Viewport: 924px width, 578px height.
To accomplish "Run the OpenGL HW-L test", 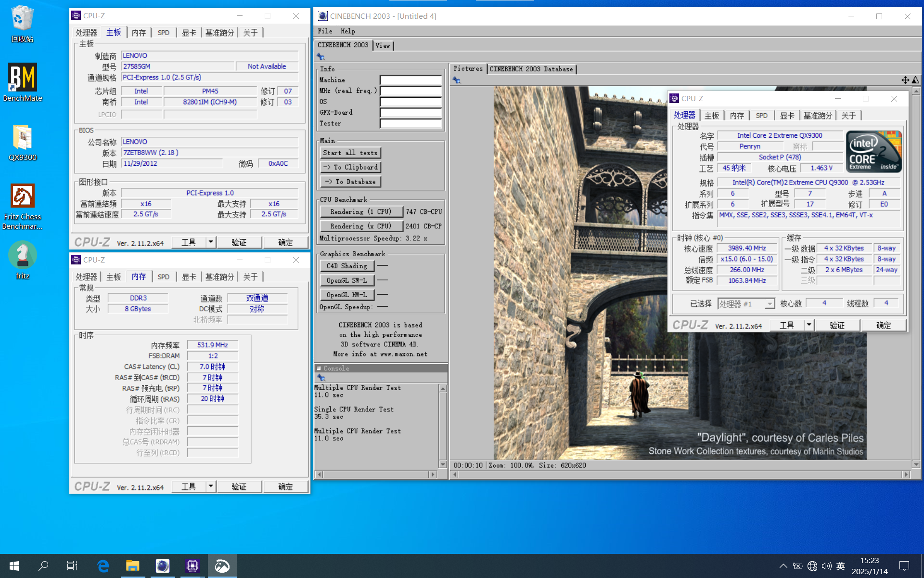I will click(347, 295).
